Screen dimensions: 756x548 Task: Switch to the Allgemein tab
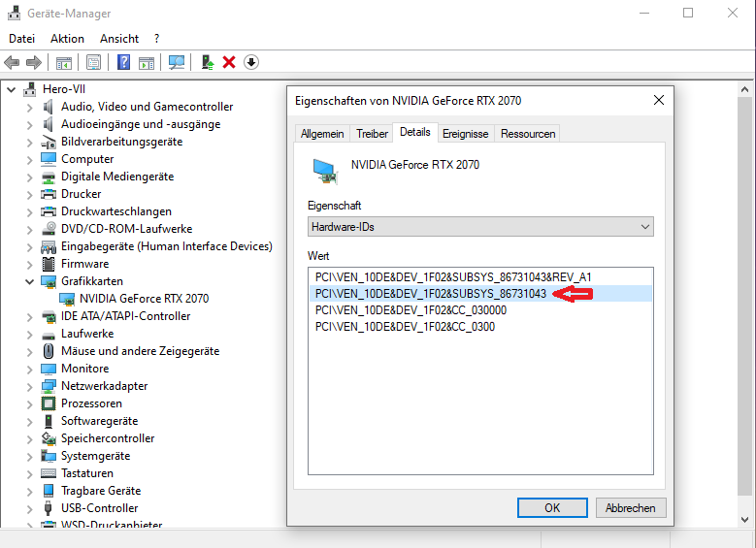click(x=322, y=134)
